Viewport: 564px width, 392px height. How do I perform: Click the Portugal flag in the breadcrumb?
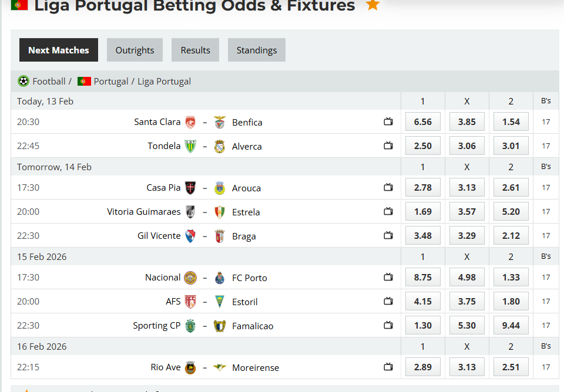[84, 81]
